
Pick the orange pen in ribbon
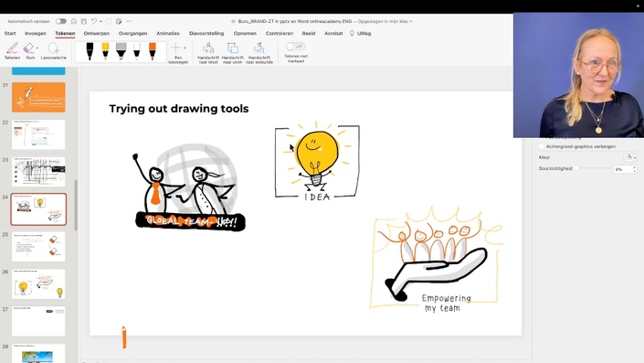tap(153, 51)
